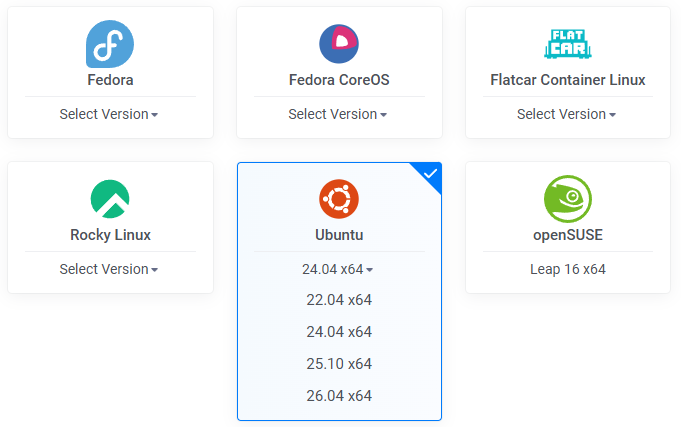The height and width of the screenshot is (427, 681).
Task: Choose Ubuntu 24.04 x64 from list
Action: coord(339,332)
